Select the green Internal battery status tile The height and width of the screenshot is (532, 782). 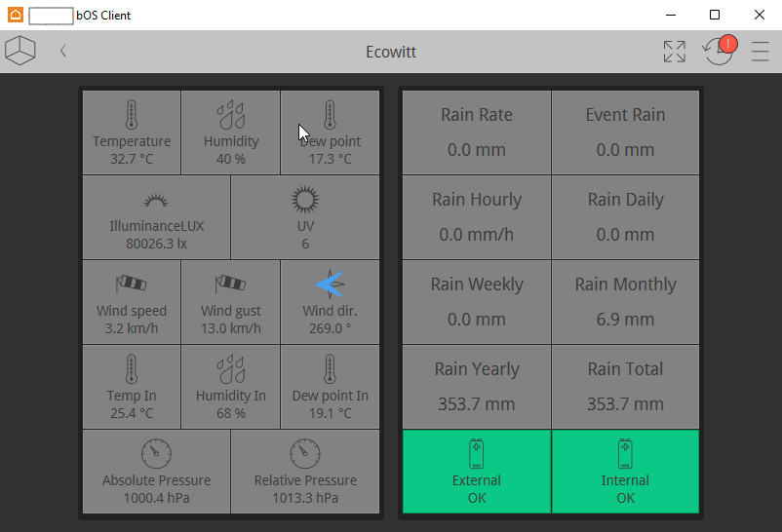[x=625, y=472]
